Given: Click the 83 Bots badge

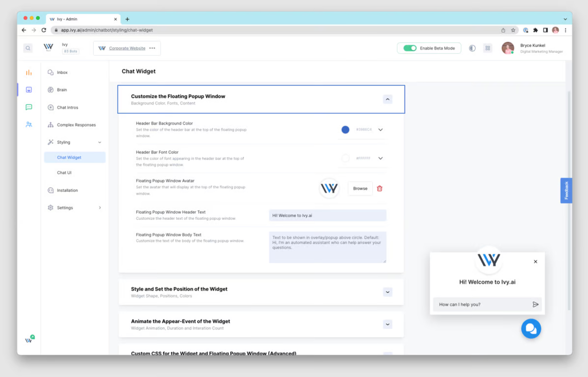Looking at the screenshot, I should [70, 51].
